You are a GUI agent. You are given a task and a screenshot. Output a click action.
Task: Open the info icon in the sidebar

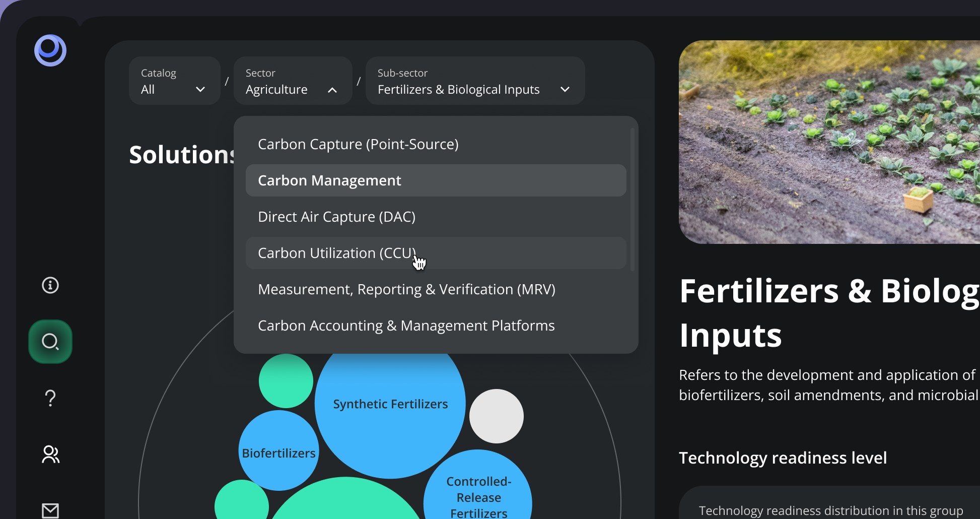(x=50, y=285)
